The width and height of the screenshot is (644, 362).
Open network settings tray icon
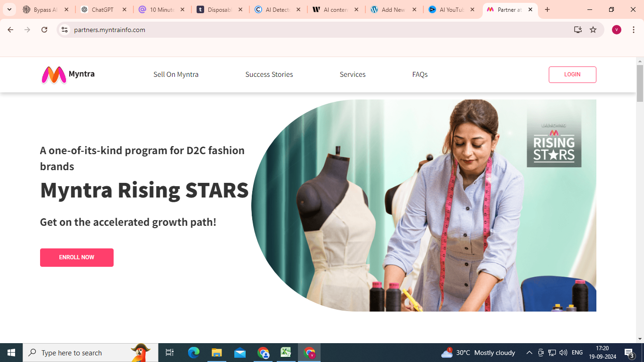click(552, 353)
